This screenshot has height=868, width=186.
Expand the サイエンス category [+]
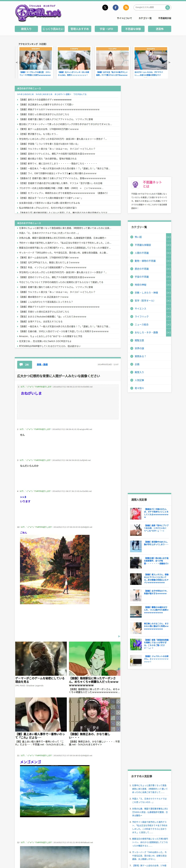pos(168,309)
